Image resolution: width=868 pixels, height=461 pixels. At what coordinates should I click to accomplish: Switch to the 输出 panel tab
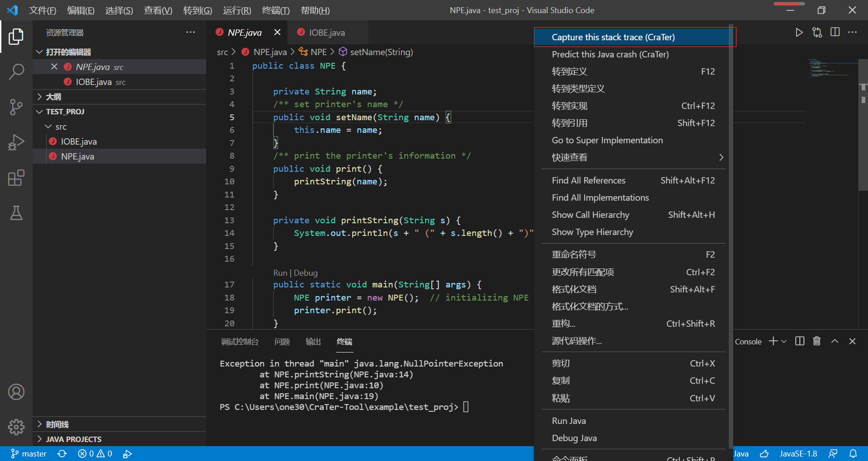313,342
